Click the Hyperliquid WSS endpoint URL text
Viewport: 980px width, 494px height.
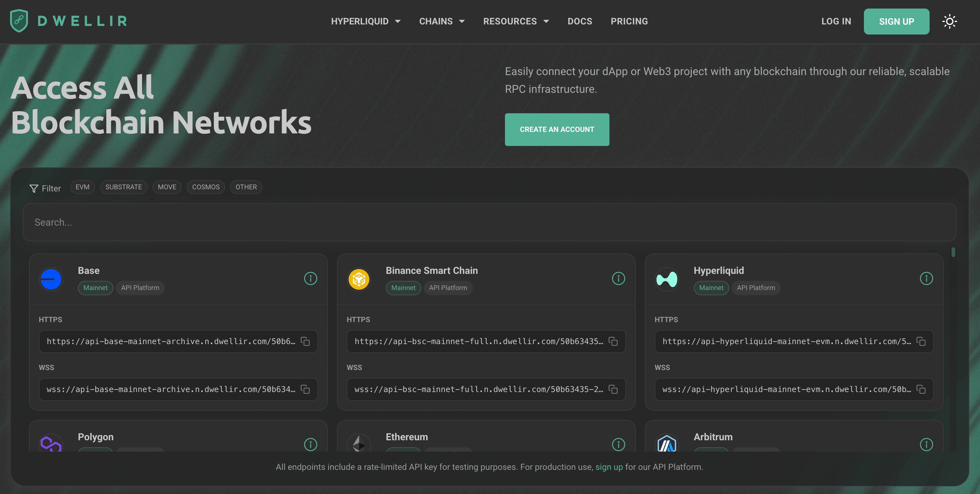coord(786,389)
